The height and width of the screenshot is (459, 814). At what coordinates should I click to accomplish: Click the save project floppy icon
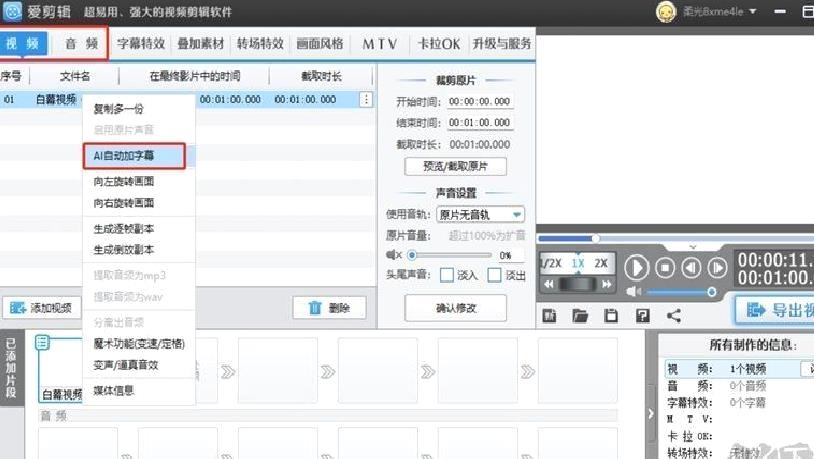click(611, 316)
